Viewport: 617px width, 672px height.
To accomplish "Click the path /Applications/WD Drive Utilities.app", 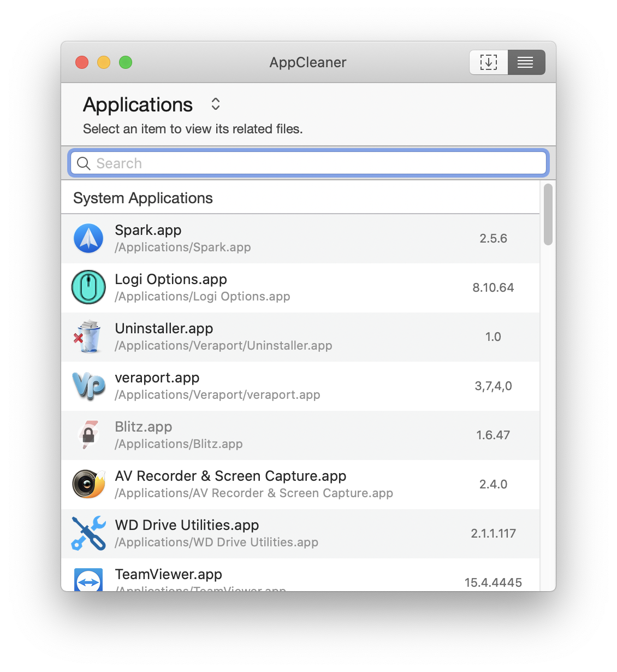I will [x=216, y=542].
